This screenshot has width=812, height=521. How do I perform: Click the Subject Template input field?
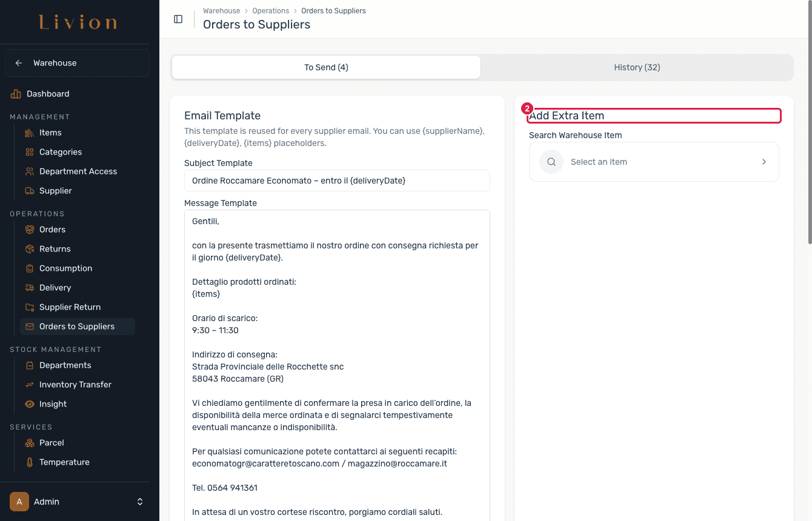337,181
